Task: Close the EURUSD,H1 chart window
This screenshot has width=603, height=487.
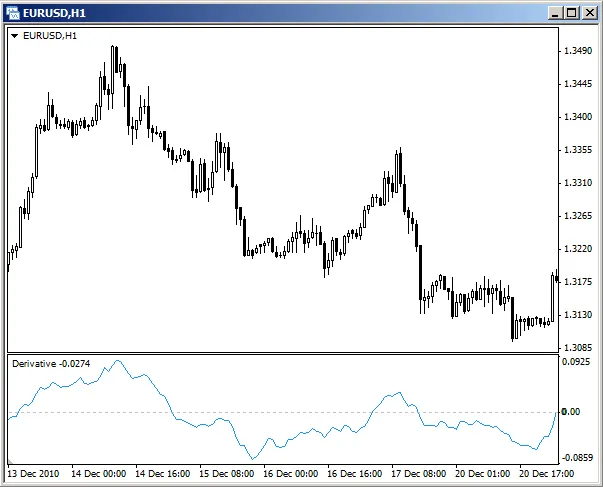Action: tap(588, 12)
